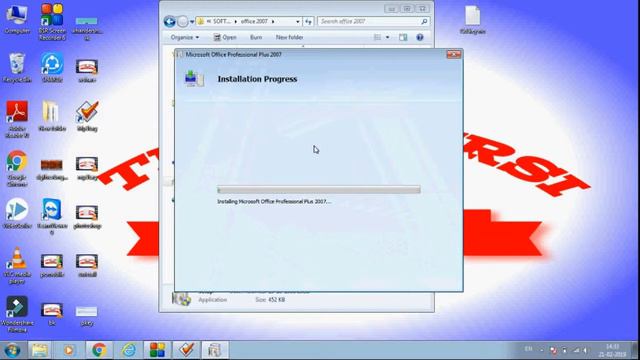Open the New folder on desktop
The height and width of the screenshot is (360, 640).
[x=52, y=116]
